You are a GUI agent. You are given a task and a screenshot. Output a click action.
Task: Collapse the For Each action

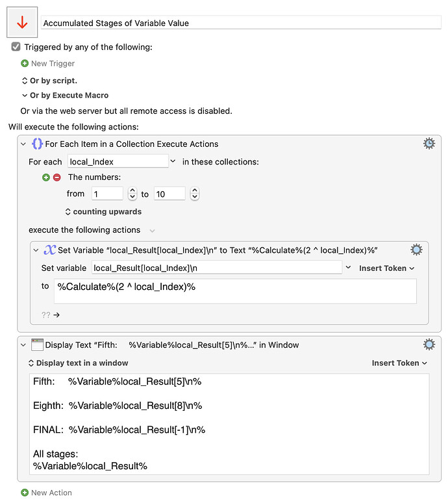click(23, 144)
